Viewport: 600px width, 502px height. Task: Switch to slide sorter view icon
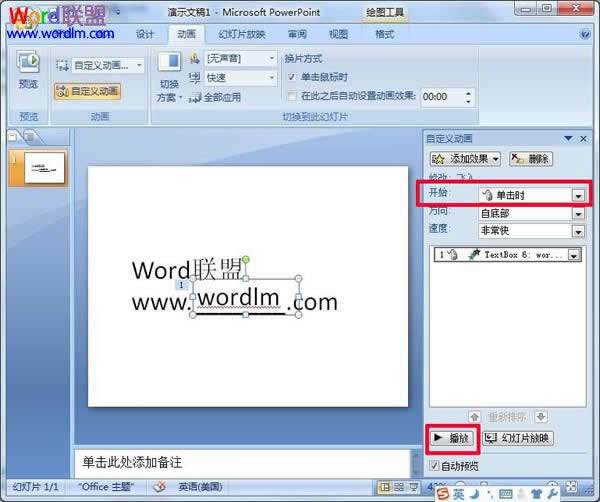click(399, 487)
